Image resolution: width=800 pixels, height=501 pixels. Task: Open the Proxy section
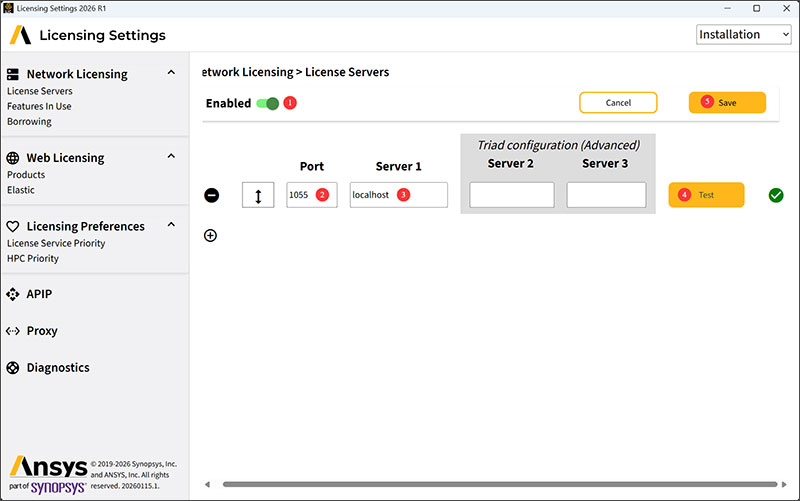click(42, 331)
